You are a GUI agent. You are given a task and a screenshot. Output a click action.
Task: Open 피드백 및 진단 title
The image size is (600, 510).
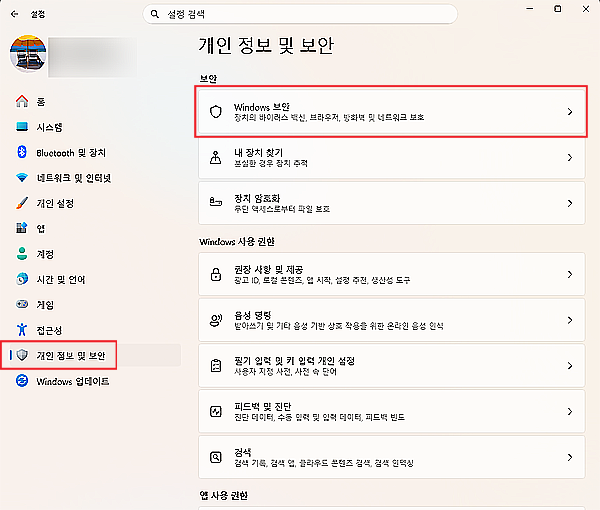(262, 406)
